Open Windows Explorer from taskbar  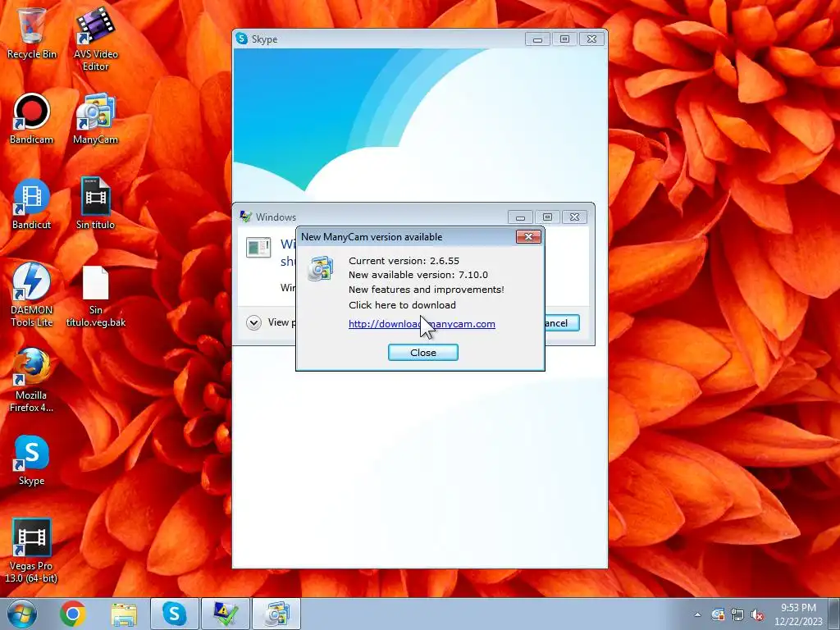click(x=124, y=614)
